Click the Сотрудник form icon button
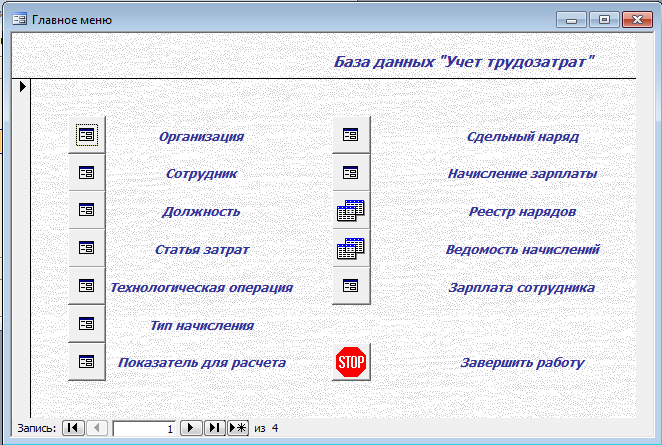This screenshot has width=662, height=445. click(87, 173)
